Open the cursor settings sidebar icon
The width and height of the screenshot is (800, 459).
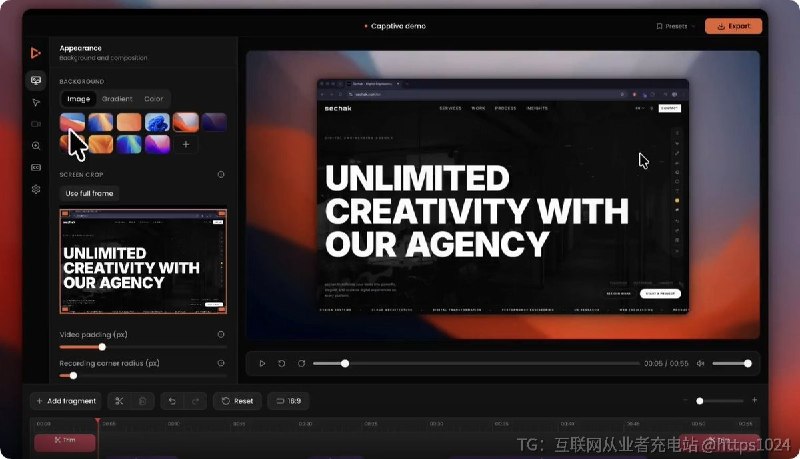click(36, 103)
